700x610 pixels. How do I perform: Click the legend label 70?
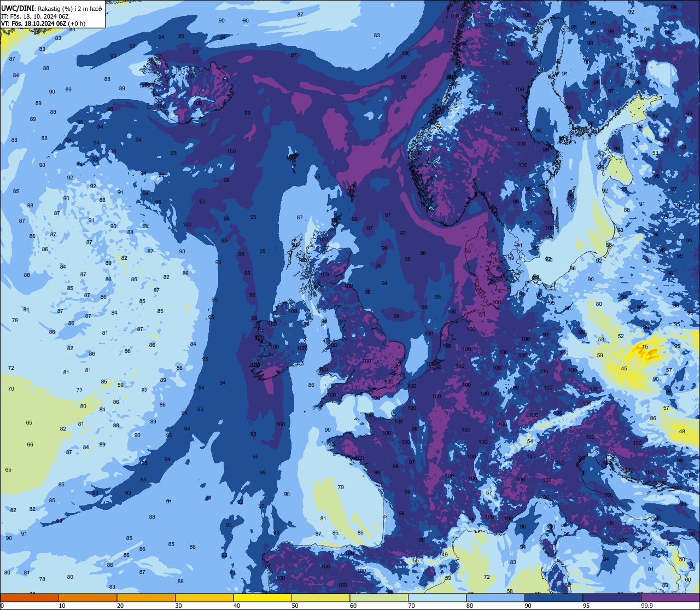pyautogui.click(x=411, y=606)
